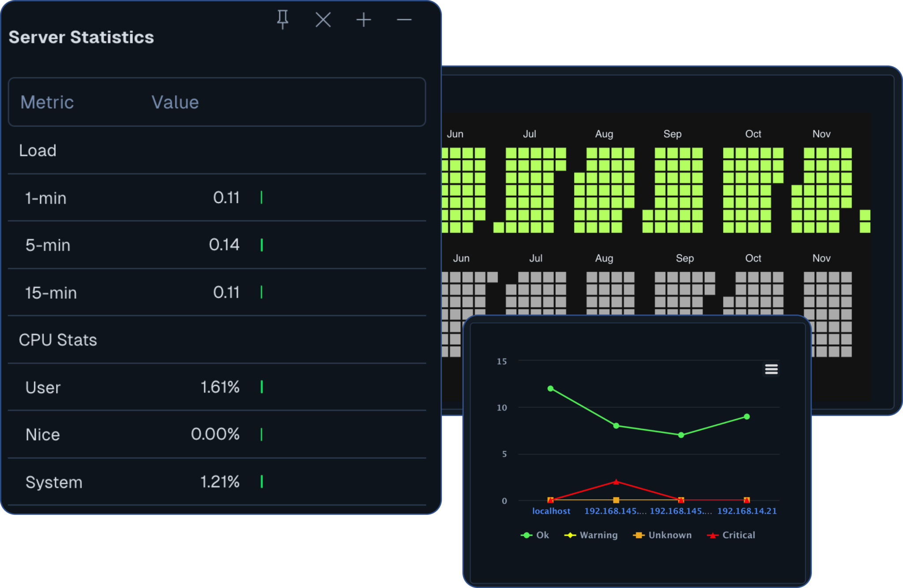Open the chart hamburger menu

click(771, 369)
